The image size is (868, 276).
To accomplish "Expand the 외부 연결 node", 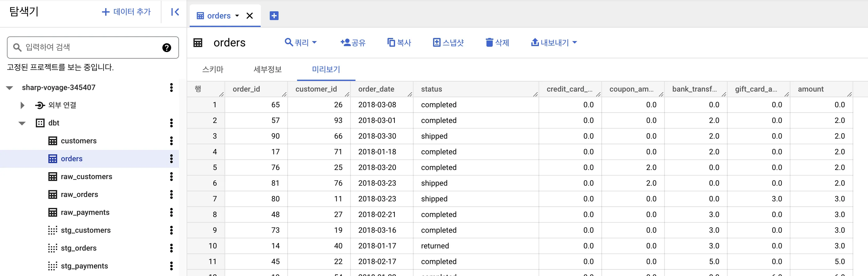I will point(22,105).
